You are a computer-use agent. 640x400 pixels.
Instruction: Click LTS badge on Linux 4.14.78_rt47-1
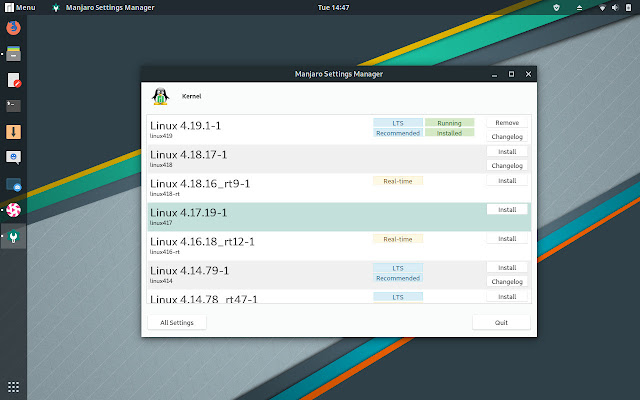click(398, 297)
